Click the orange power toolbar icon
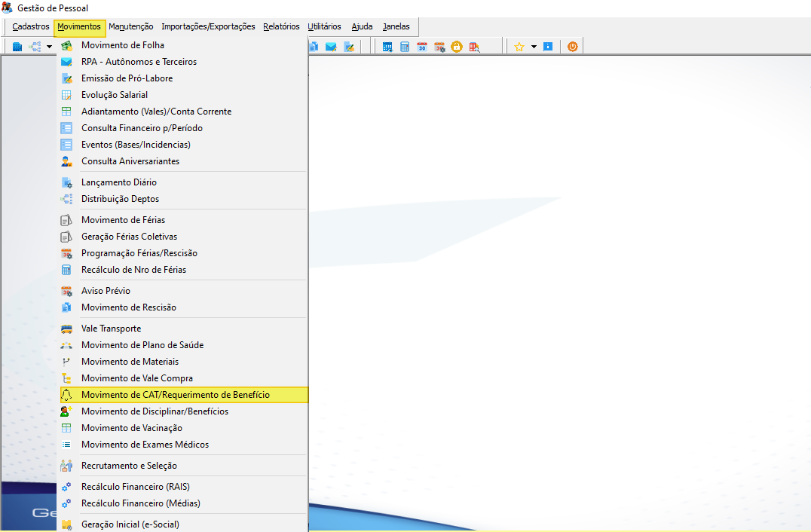The width and height of the screenshot is (811, 532). tap(573, 47)
